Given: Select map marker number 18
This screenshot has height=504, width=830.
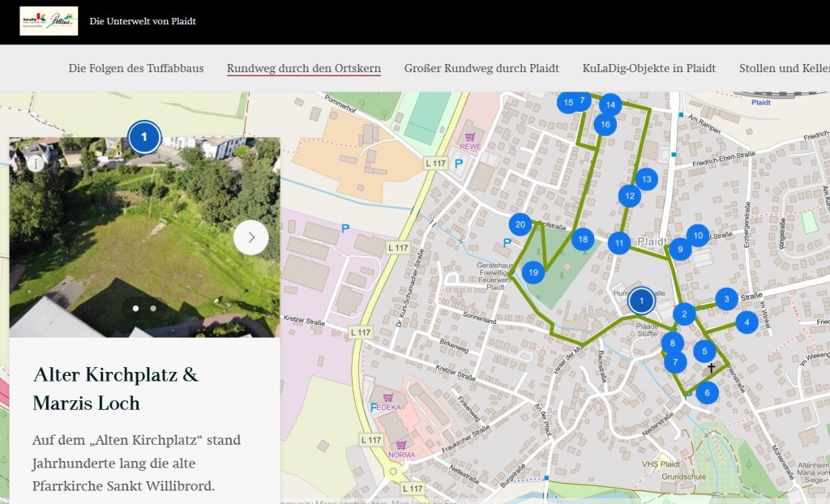Looking at the screenshot, I should [x=582, y=239].
